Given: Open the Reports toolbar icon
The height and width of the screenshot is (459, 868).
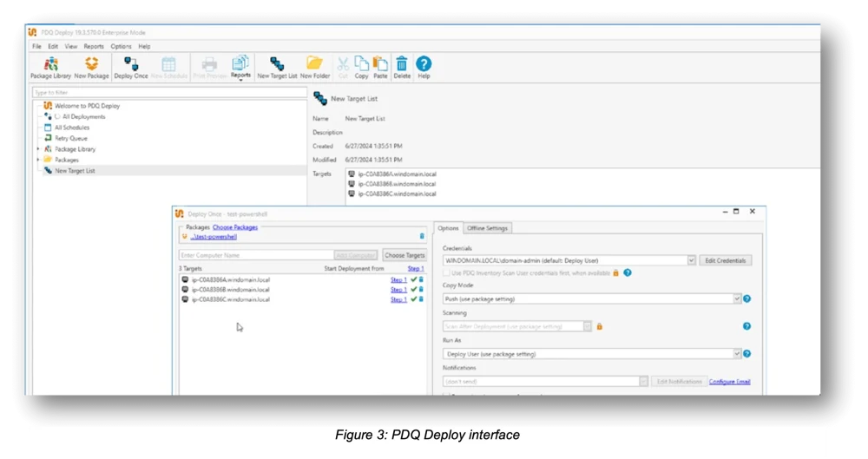Looking at the screenshot, I should 240,67.
